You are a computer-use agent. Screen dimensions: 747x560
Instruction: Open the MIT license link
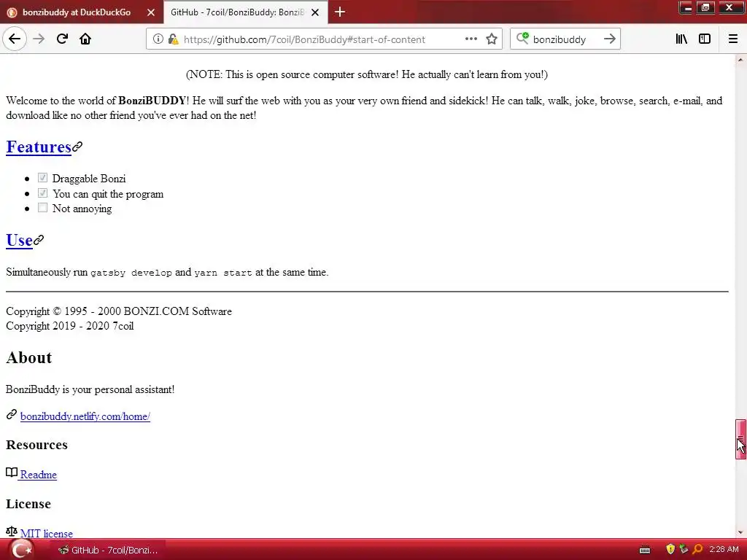(x=46, y=534)
